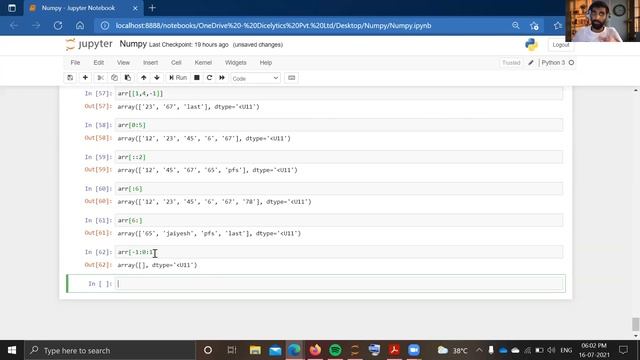Close the Numpy browser tab
The image size is (640, 360).
tap(135, 8)
